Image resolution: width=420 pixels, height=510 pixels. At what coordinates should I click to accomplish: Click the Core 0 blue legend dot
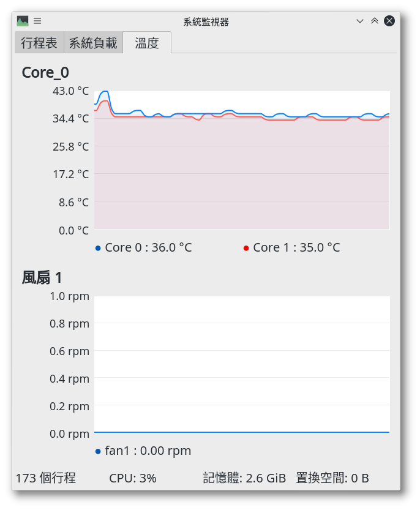coord(98,248)
